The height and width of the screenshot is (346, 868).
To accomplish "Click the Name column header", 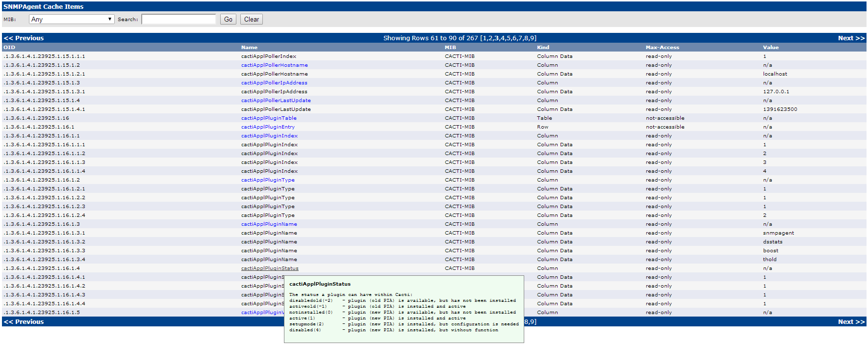I will click(x=249, y=48).
